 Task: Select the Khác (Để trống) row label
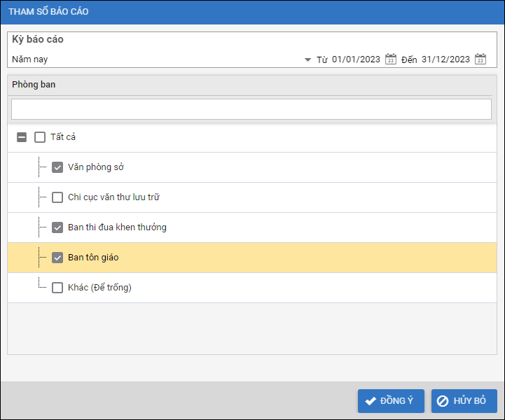click(99, 288)
